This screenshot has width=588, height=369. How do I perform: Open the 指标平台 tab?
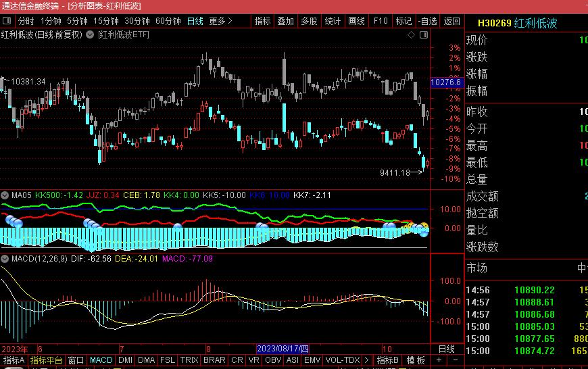(x=46, y=360)
